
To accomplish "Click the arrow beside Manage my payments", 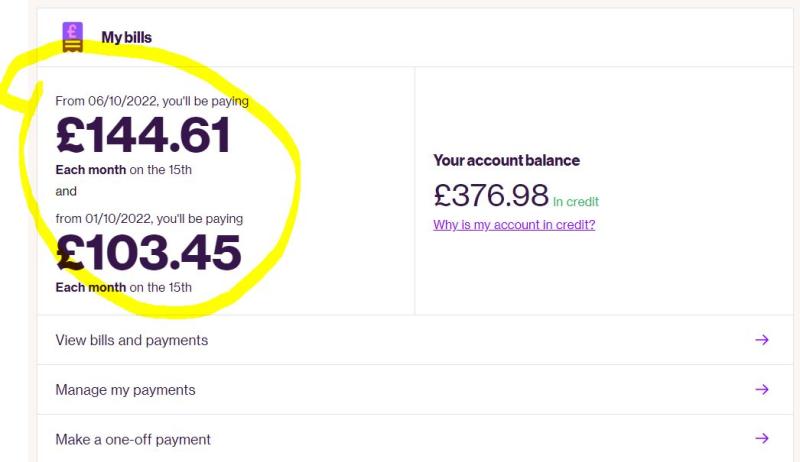I will click(762, 390).
